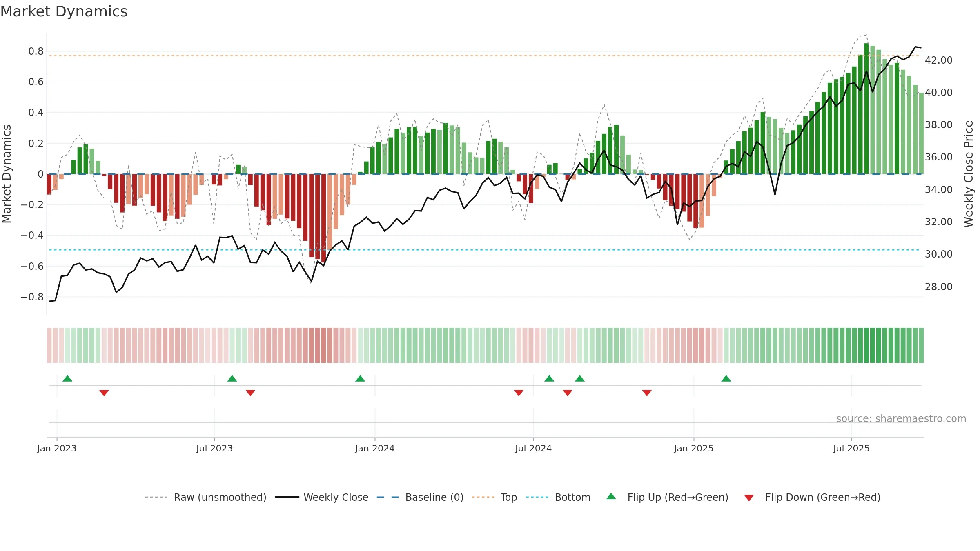Click the Jul 2023 x-axis label
Viewport: 980px width, 551px height.
[x=214, y=448]
